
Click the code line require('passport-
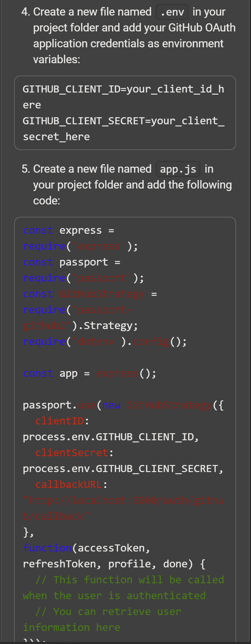[x=78, y=310]
